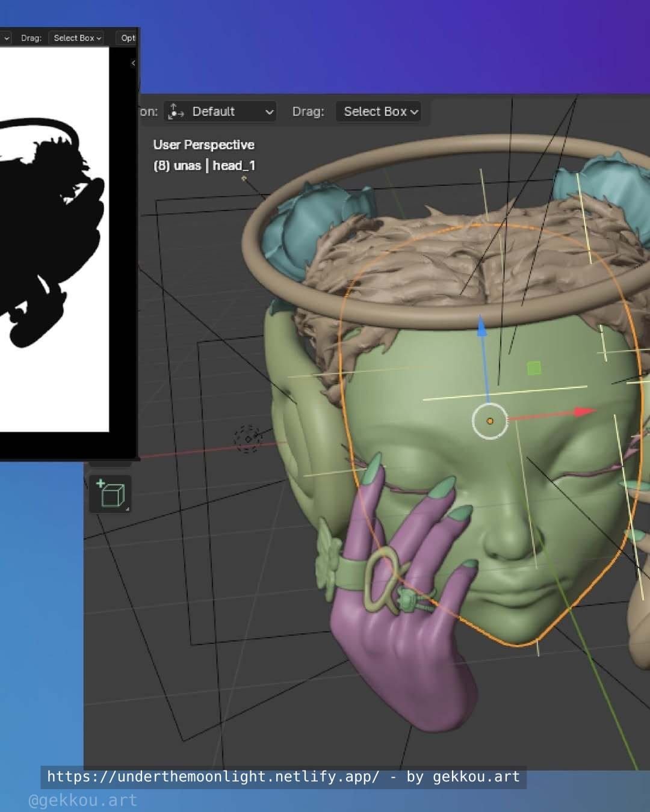Click the Opt button in small window
The image size is (650, 812).
click(x=128, y=38)
